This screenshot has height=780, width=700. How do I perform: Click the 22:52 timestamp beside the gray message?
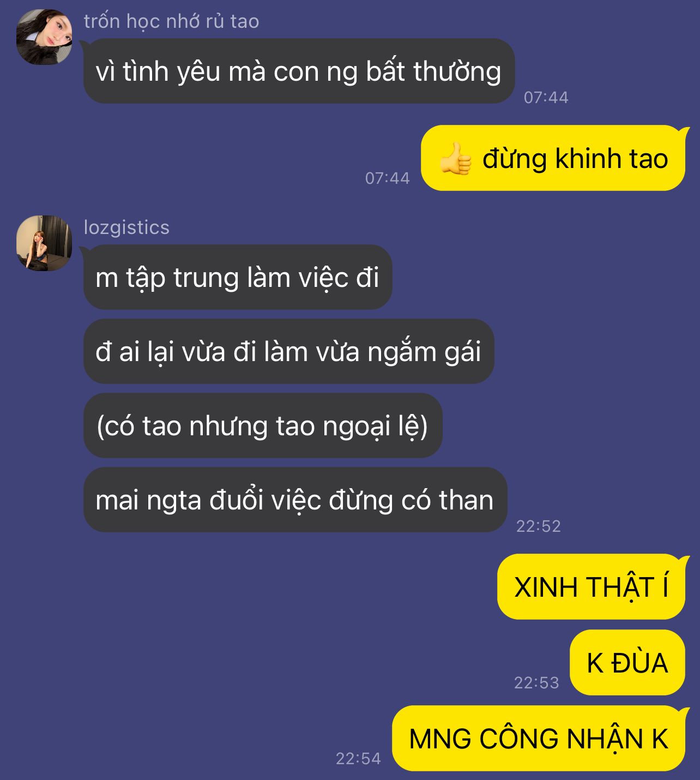pos(539,526)
